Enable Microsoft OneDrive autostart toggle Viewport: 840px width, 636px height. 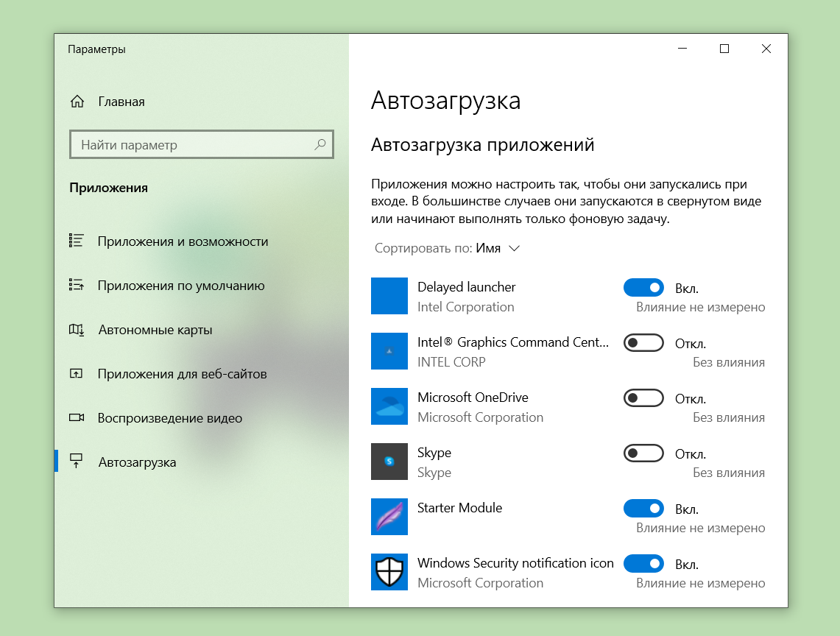point(643,398)
